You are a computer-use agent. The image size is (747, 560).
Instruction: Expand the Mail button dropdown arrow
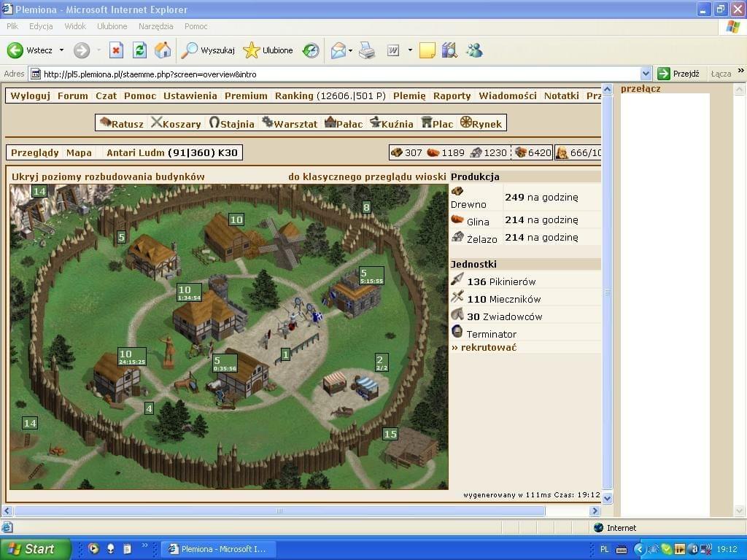click(350, 50)
